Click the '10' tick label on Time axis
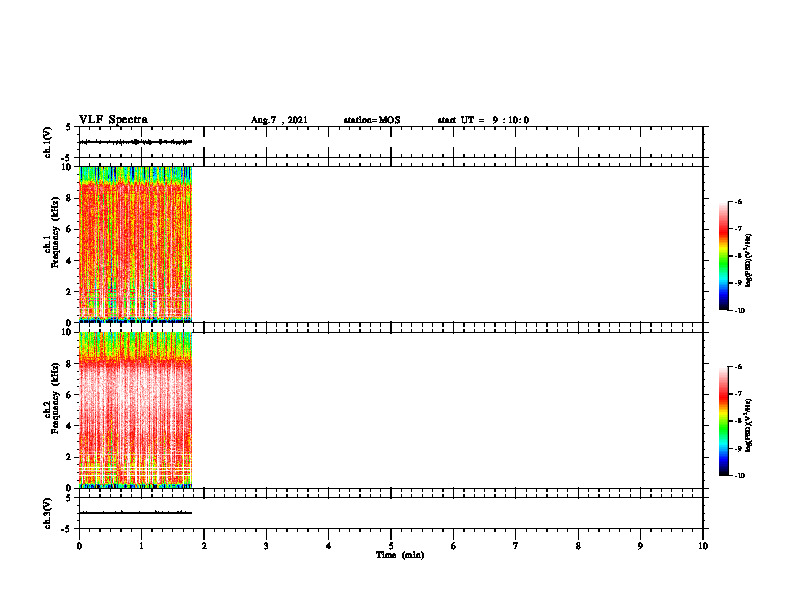 click(703, 545)
